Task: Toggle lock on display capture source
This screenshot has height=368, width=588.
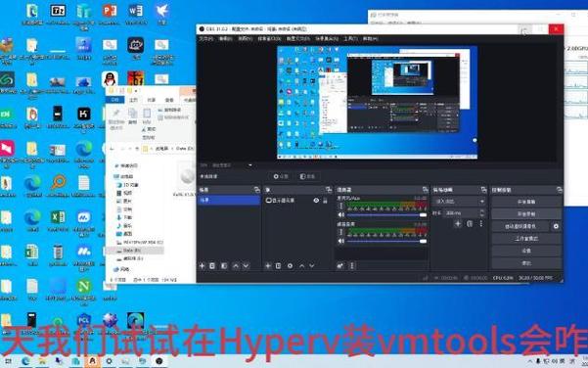Action: click(325, 201)
